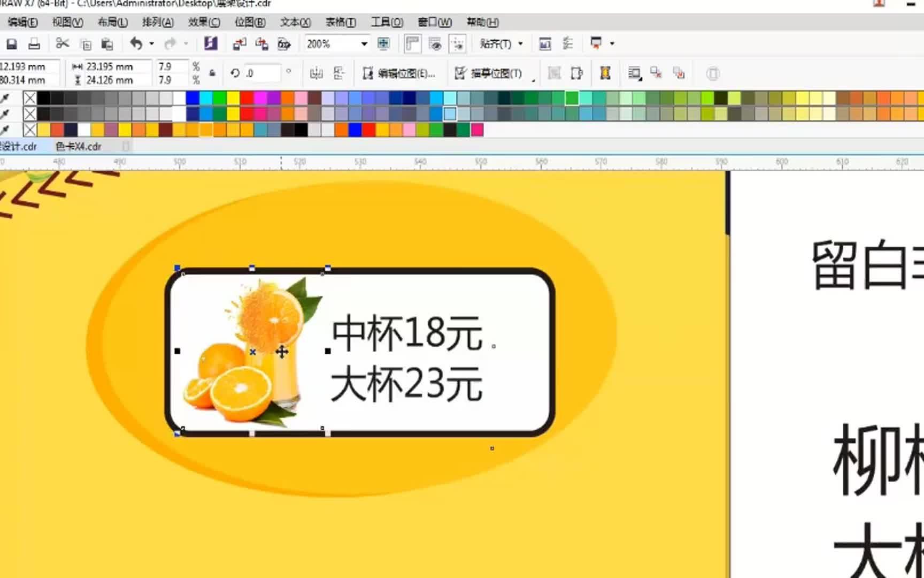924x578 pixels.
Task: Pick the magenta-pink swatch ending the third row
Action: pos(477,130)
